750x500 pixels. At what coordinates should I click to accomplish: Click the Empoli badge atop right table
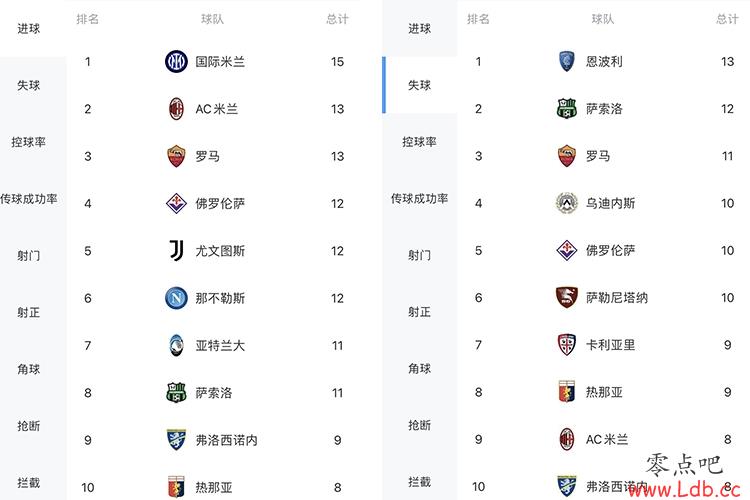pos(567,61)
